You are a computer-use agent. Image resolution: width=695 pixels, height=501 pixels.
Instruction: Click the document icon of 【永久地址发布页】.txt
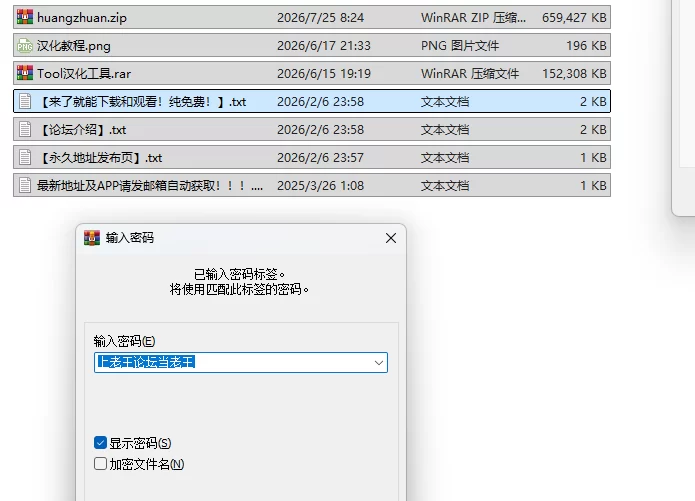click(x=25, y=157)
